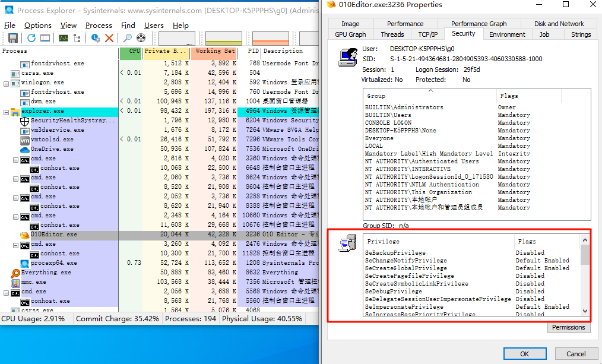602x364 pixels.
Task: Collapse the explorer.exe tree node
Action: (x=6, y=112)
